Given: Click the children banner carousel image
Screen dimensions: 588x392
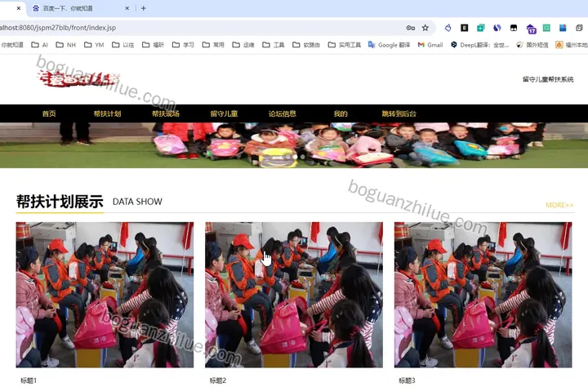Looking at the screenshot, I should (294, 145).
